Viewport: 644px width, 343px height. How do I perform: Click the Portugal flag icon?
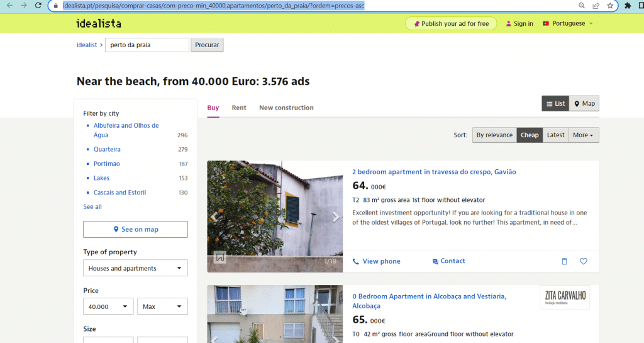[546, 23]
